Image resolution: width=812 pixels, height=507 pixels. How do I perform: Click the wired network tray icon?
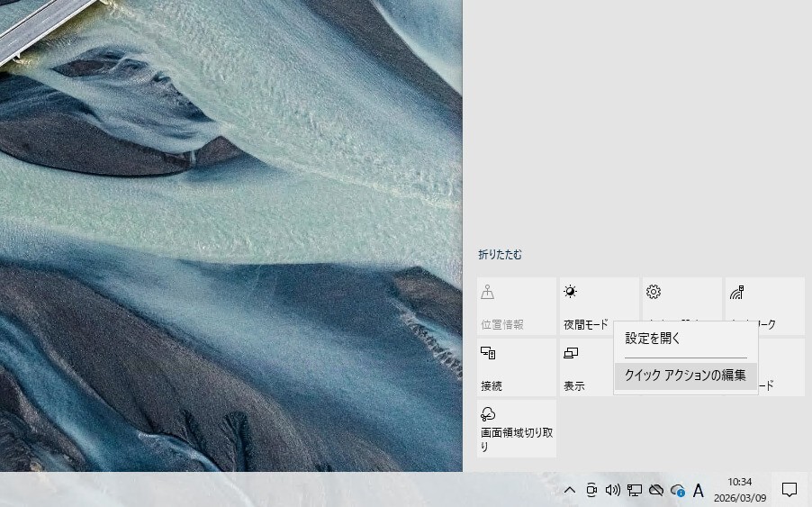pyautogui.click(x=635, y=490)
